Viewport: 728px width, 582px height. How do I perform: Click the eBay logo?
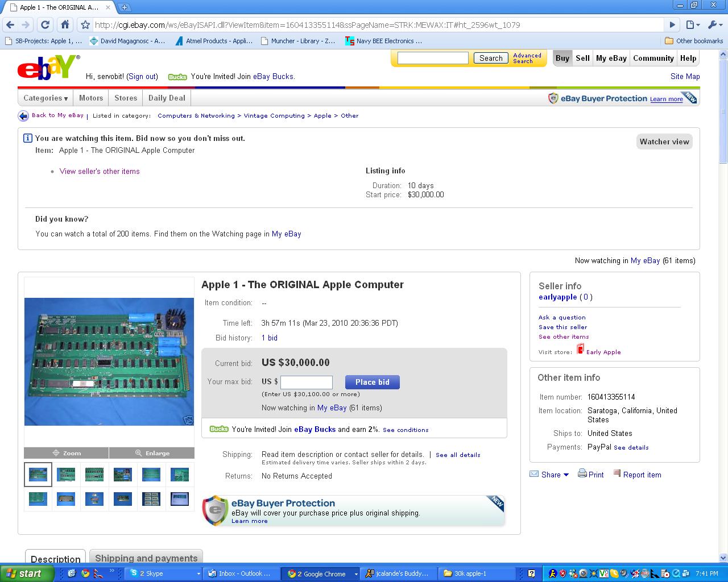[x=48, y=67]
